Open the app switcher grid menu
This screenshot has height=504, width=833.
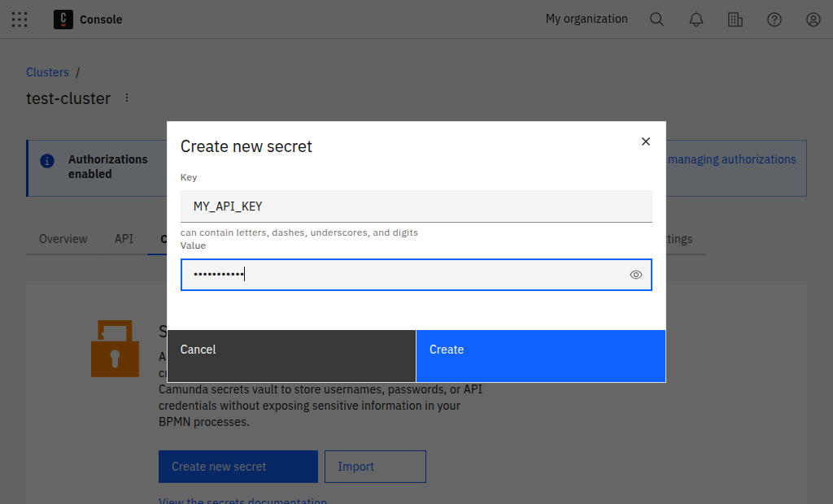click(20, 20)
